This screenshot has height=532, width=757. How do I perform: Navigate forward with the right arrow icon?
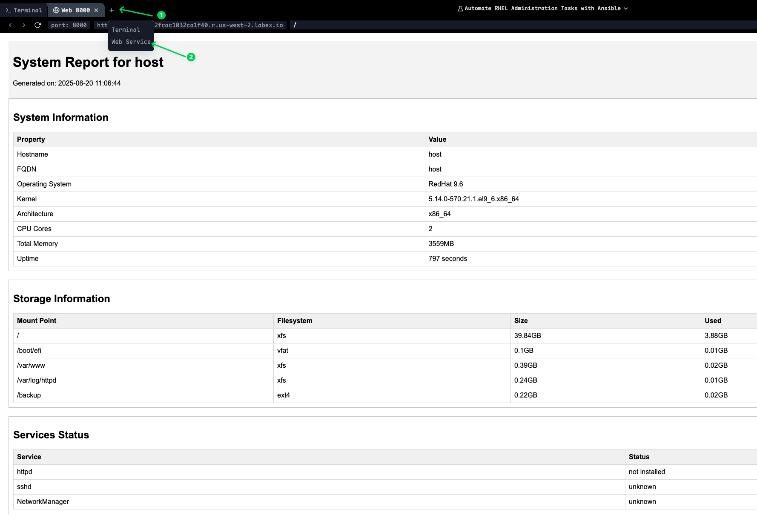(x=23, y=25)
